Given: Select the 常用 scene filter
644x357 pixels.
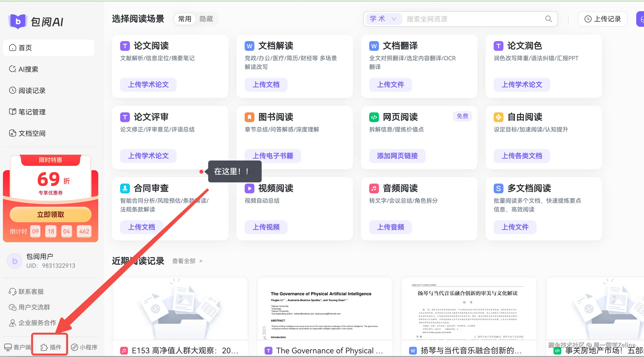Looking at the screenshot, I should pos(185,19).
